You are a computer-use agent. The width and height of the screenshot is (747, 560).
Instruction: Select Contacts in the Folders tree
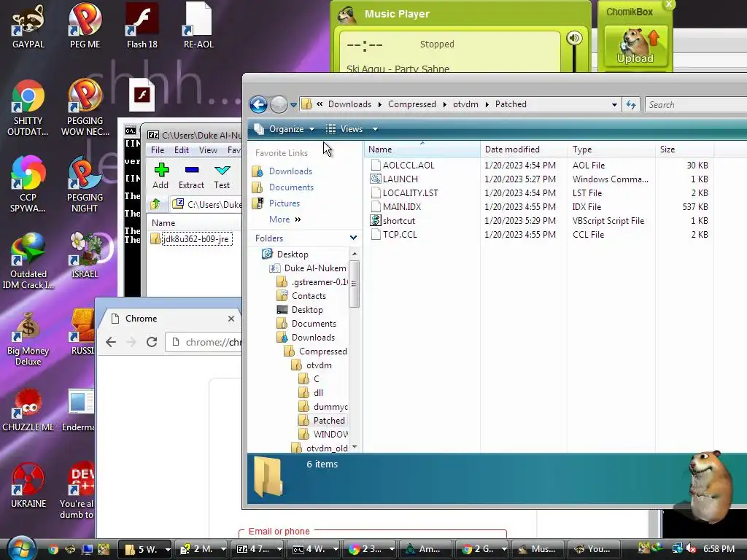(x=309, y=296)
